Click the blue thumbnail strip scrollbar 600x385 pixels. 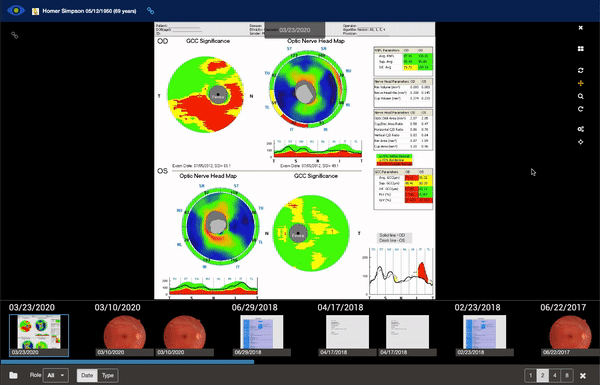[x=127, y=362]
